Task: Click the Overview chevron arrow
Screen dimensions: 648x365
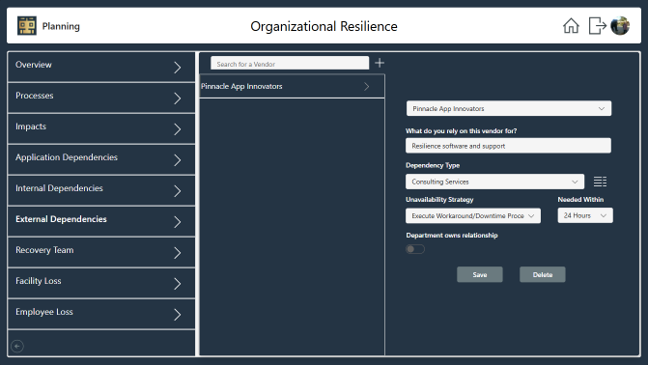Action: (177, 67)
